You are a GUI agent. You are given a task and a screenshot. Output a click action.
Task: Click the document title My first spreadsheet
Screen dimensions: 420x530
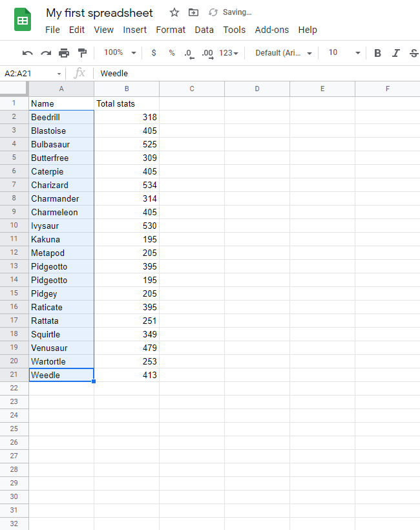pyautogui.click(x=100, y=13)
